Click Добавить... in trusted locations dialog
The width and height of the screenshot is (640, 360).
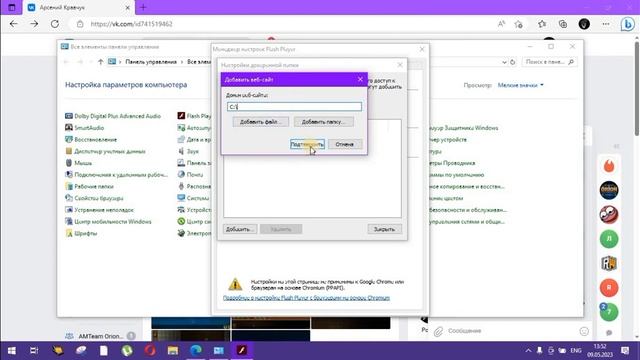click(x=240, y=229)
